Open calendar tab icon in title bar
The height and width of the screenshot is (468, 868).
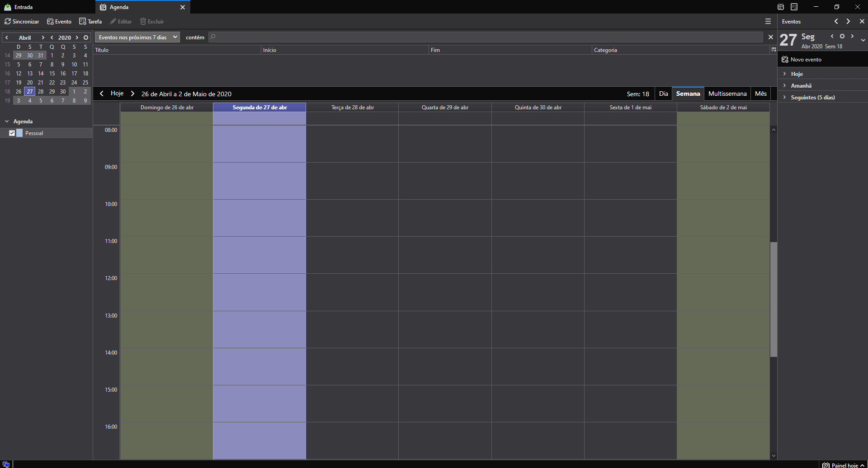pos(780,7)
